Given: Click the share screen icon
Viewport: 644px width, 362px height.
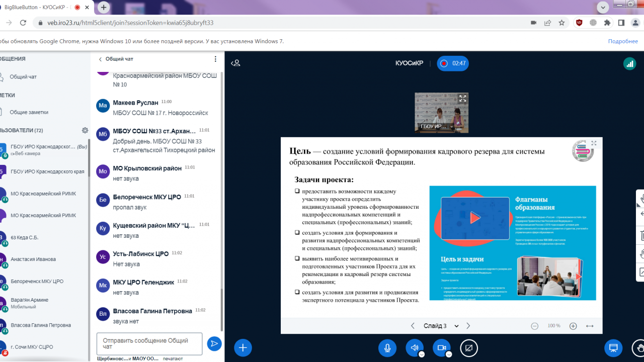Looking at the screenshot, I should click(469, 347).
